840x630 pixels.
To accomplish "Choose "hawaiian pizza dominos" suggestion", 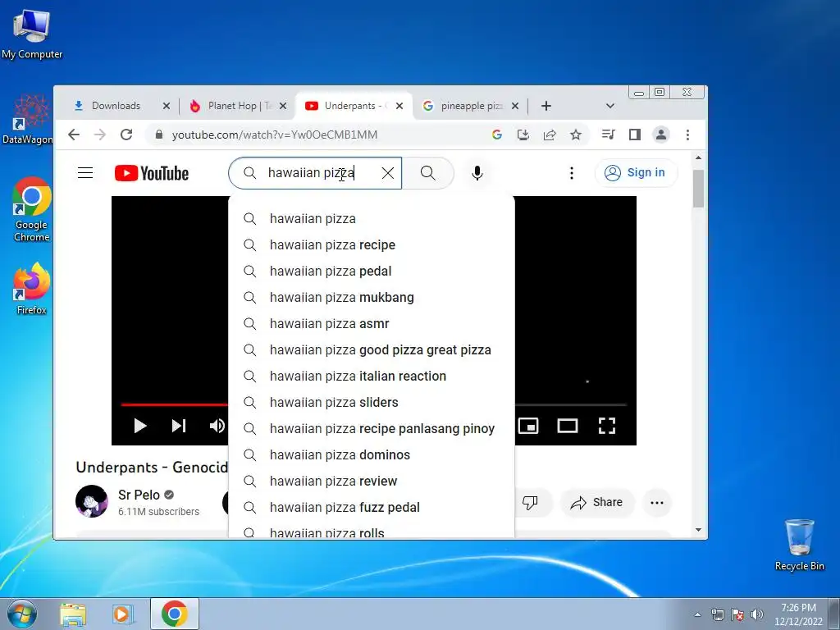I will pos(372,454).
